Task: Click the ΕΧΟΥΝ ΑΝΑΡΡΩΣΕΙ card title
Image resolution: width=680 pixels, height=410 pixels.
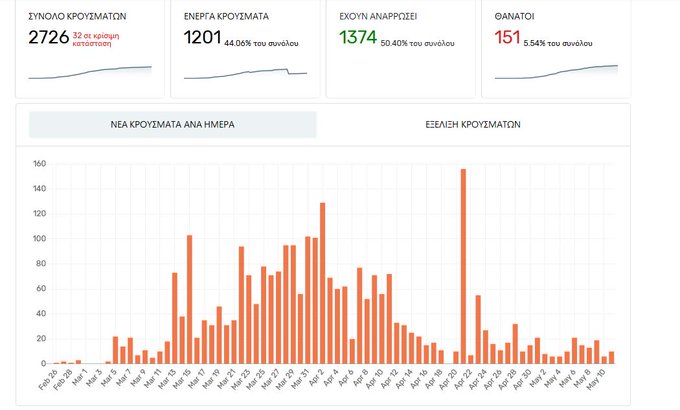Action: pos(378,16)
